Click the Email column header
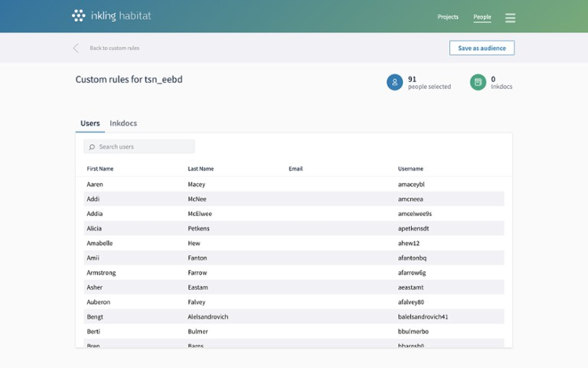Image resolution: width=588 pixels, height=368 pixels. tap(296, 169)
